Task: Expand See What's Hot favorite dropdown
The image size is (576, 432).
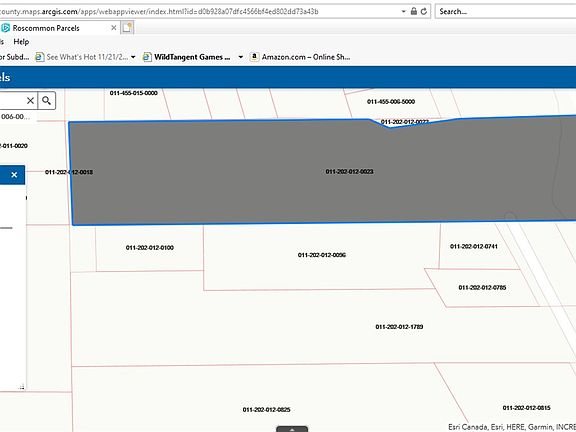Action: click(x=133, y=57)
